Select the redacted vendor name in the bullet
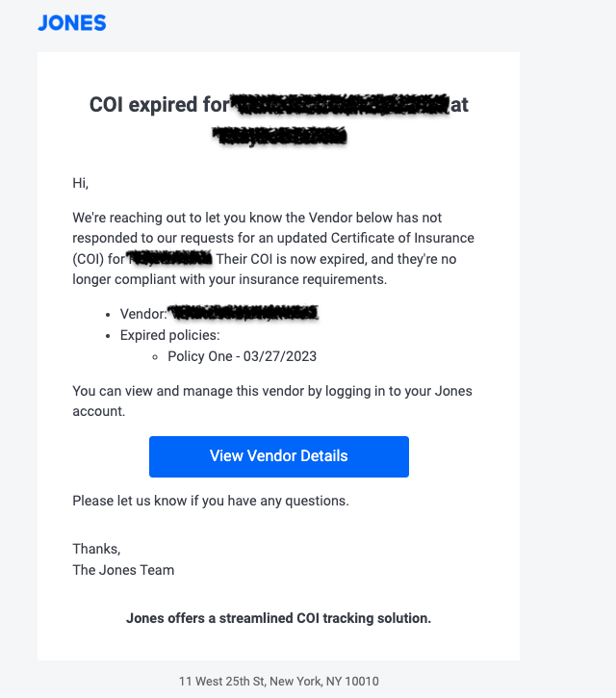 (244, 314)
